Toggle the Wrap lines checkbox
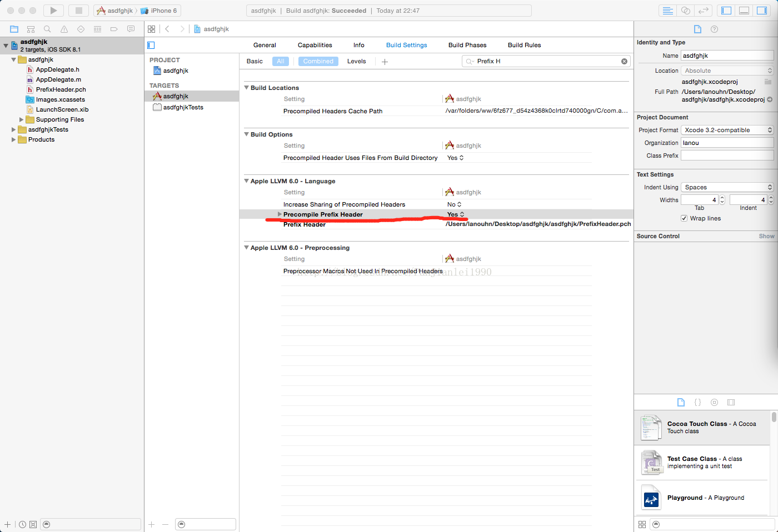Viewport: 778px width, 532px height. 684,218
